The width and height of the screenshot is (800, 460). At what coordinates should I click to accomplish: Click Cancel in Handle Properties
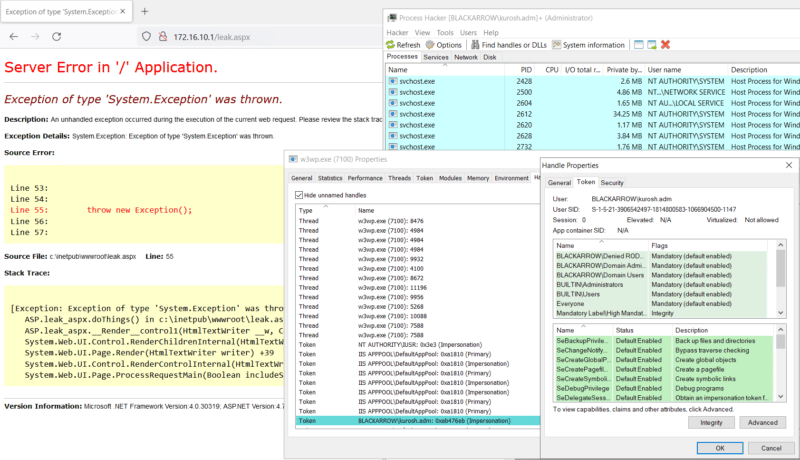pos(771,448)
